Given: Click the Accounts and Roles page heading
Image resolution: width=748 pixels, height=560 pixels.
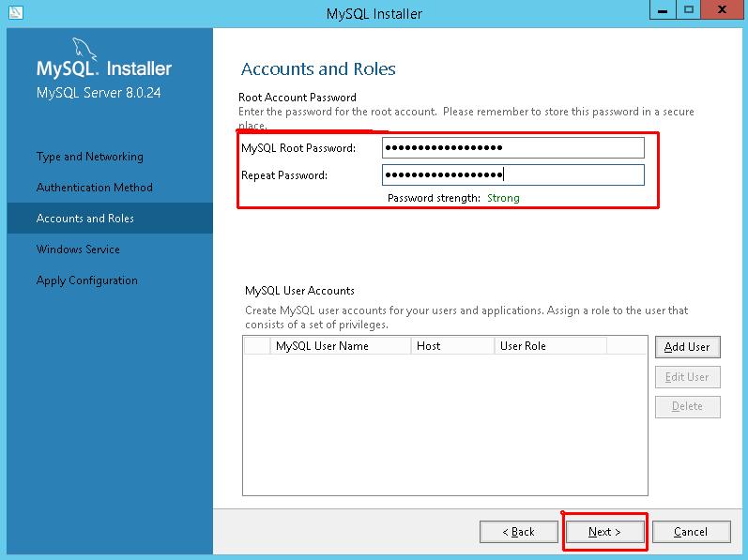Looking at the screenshot, I should pyautogui.click(x=318, y=69).
